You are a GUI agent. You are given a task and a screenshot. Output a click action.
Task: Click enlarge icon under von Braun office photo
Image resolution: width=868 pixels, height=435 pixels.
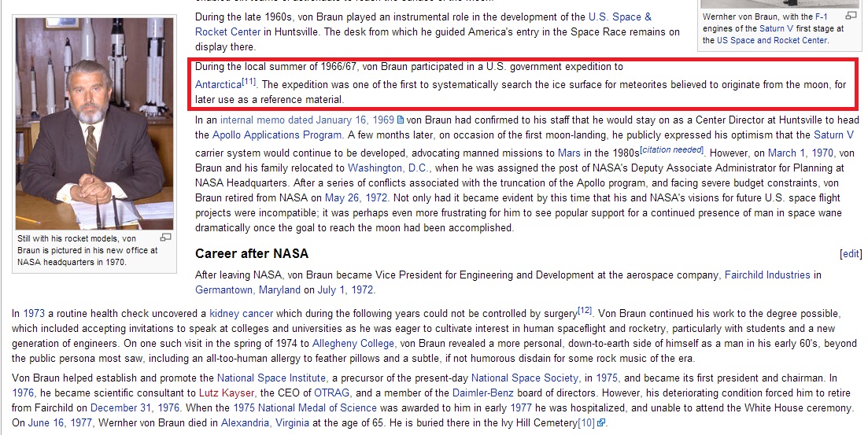[x=165, y=238]
